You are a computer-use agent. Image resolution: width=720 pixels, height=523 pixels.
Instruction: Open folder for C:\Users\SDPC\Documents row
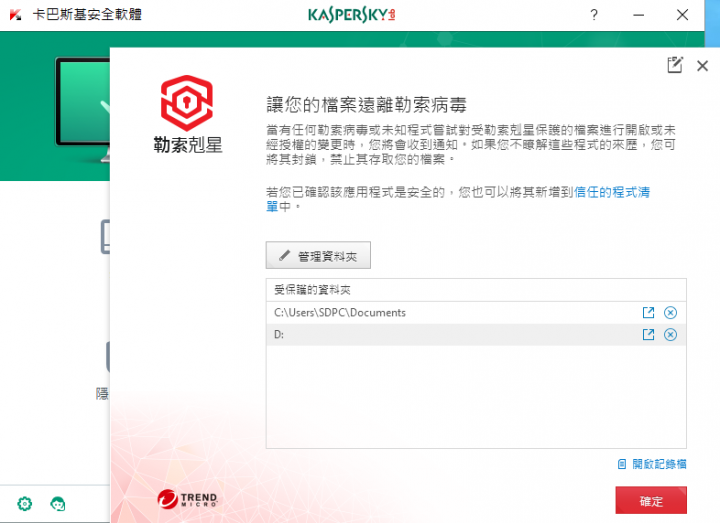(648, 313)
